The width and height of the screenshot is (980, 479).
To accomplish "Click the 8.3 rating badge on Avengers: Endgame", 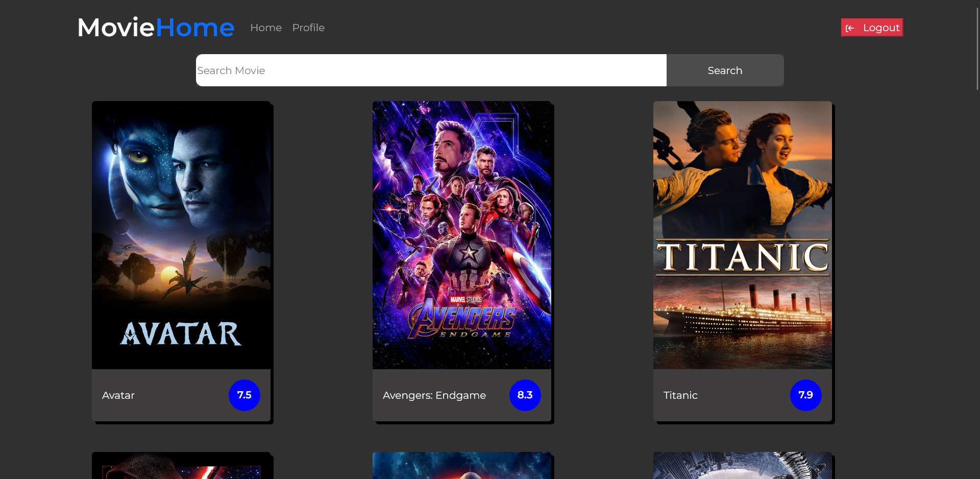I will click(x=525, y=395).
